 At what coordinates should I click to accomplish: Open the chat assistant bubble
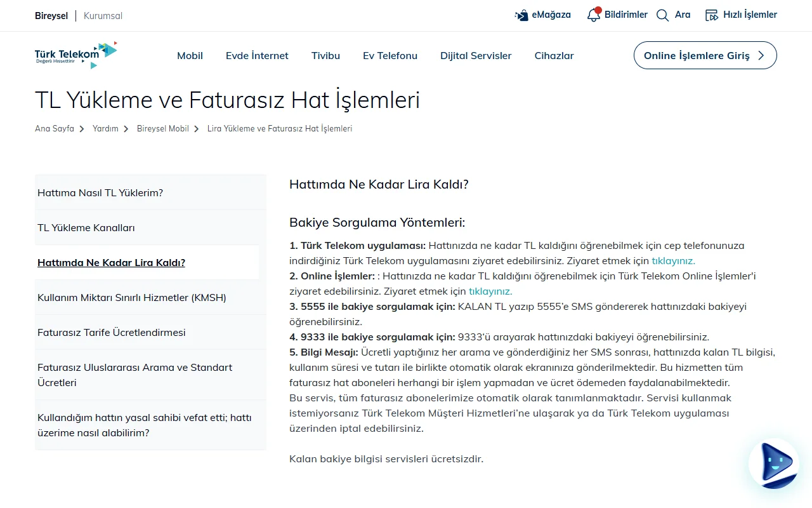click(774, 464)
